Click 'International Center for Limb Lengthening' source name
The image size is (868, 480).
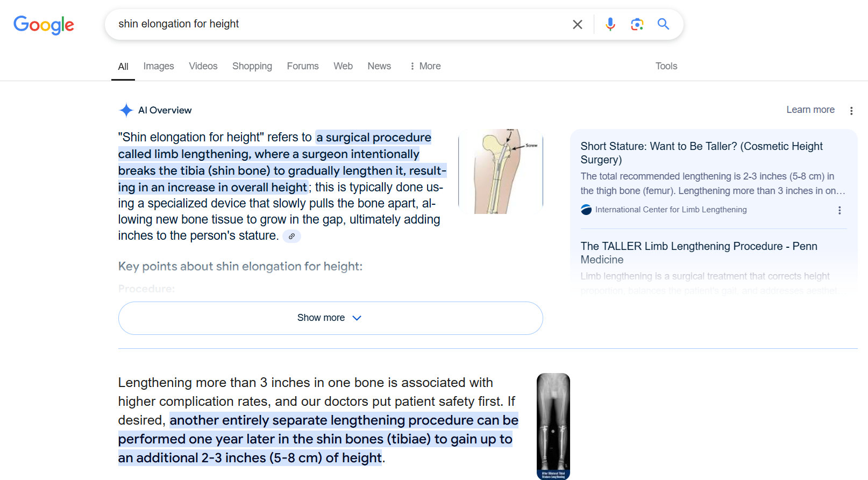pos(671,210)
